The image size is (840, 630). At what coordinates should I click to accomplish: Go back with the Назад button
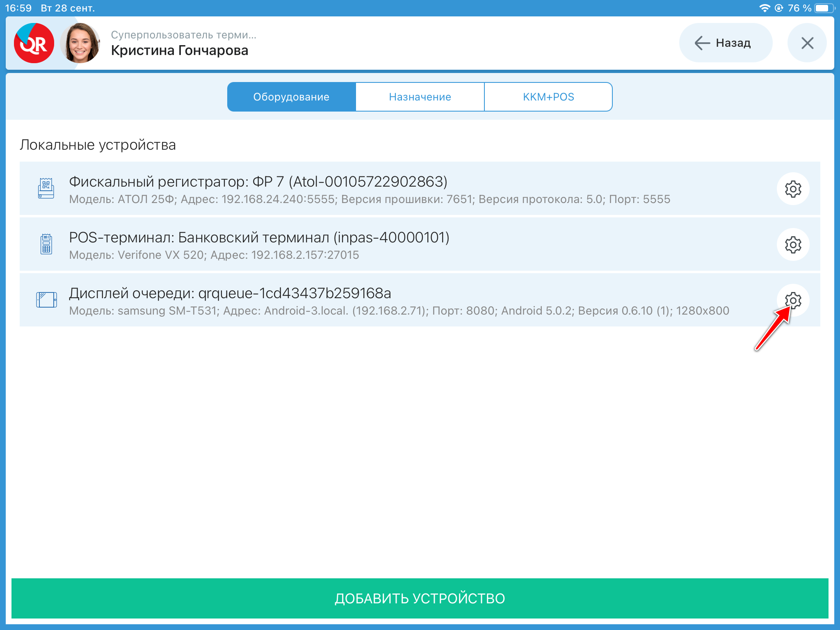pos(726,43)
